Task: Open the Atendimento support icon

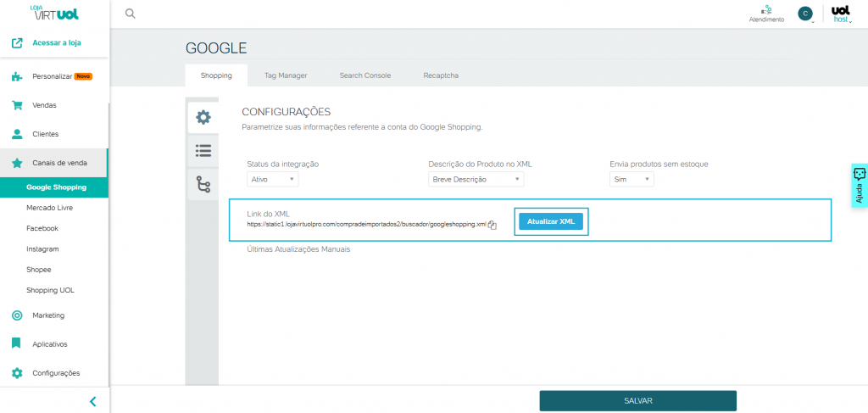Action: tap(766, 14)
